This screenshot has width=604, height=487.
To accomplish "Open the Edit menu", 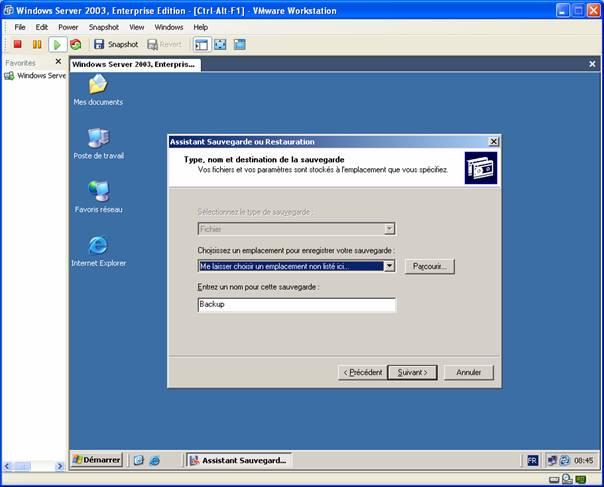I will [x=42, y=27].
